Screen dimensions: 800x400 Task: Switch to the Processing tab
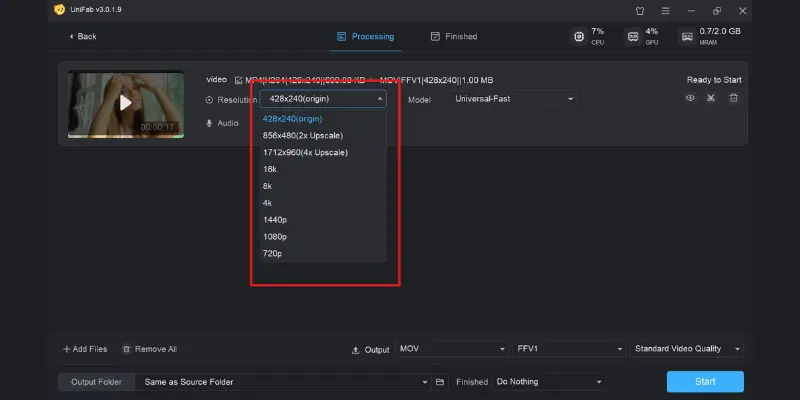[x=365, y=36]
